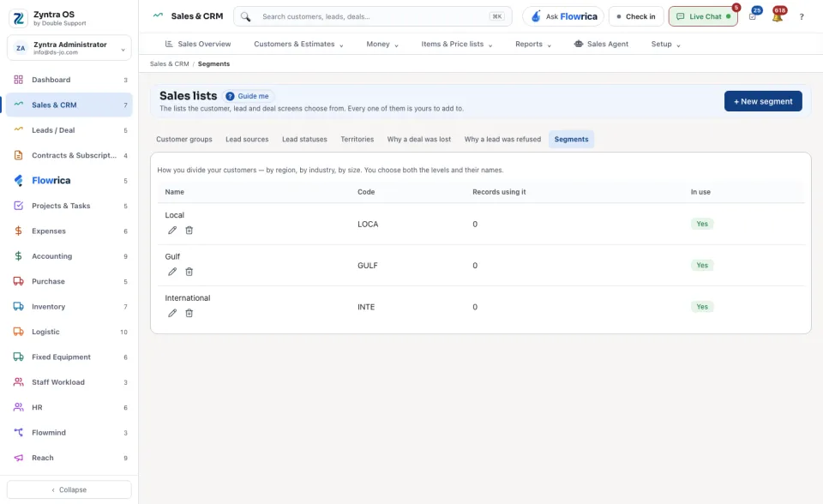Open Projects & Tasks sidebar item
This screenshot has height=504, width=823.
[69, 206]
